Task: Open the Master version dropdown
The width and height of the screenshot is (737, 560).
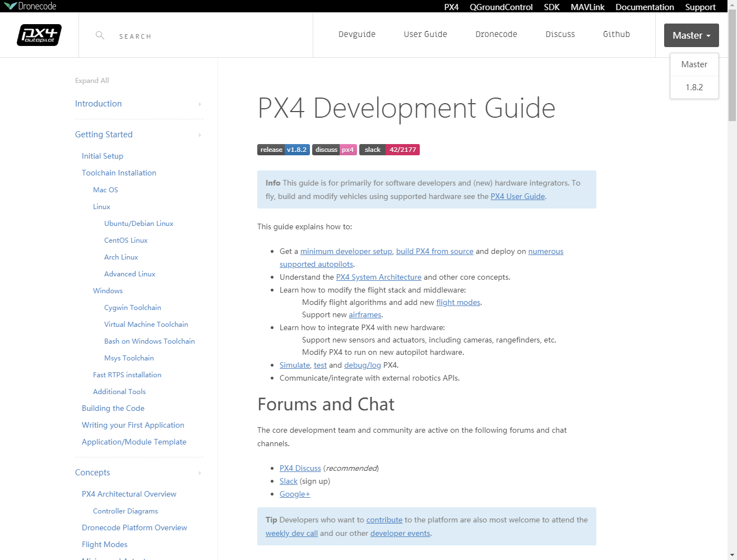Action: [691, 35]
